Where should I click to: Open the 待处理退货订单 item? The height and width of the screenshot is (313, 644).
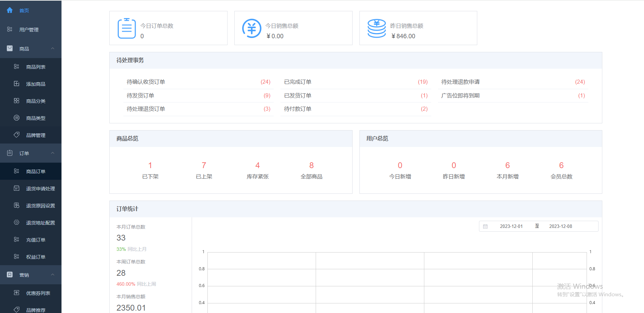pyautogui.click(x=198, y=109)
